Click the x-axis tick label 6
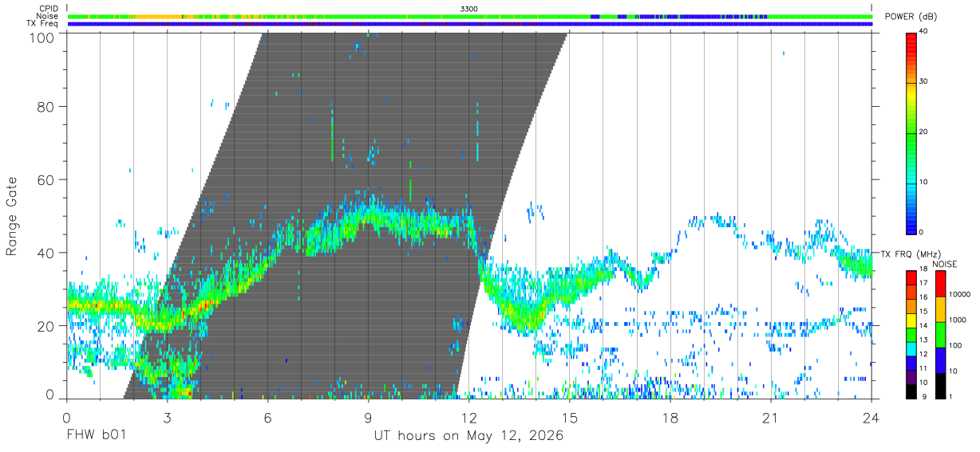 267,417
